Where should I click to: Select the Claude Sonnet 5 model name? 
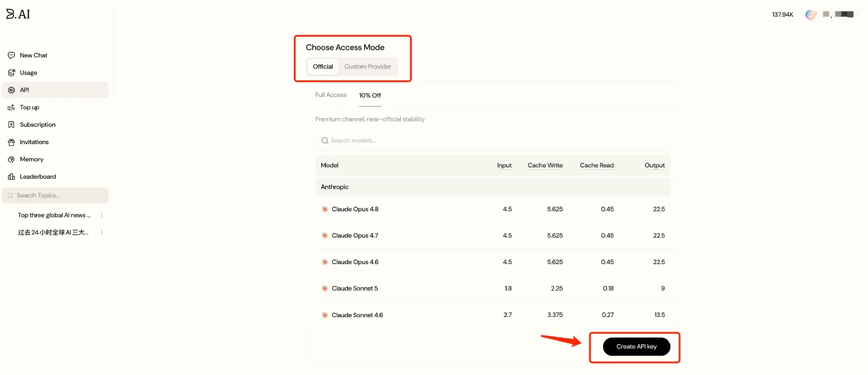click(x=354, y=288)
